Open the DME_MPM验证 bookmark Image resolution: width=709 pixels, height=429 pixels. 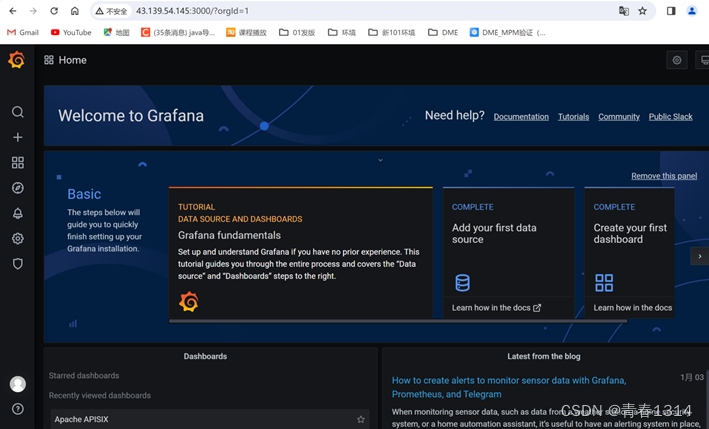click(x=508, y=33)
